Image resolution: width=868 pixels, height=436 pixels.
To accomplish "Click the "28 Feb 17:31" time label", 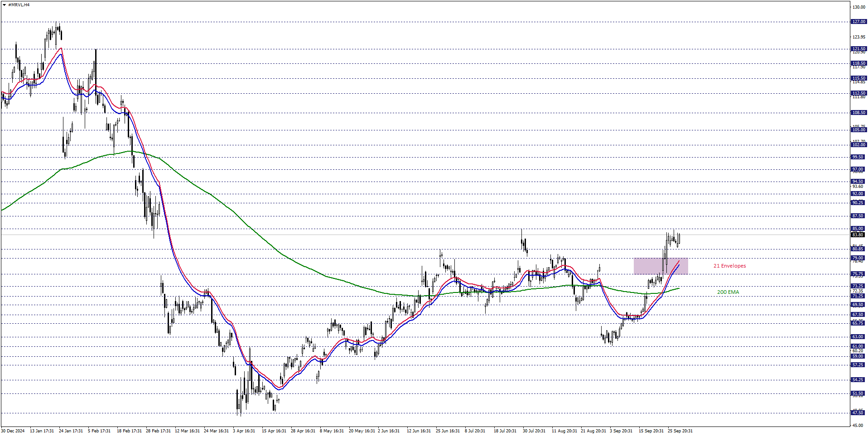I will (158, 431).
